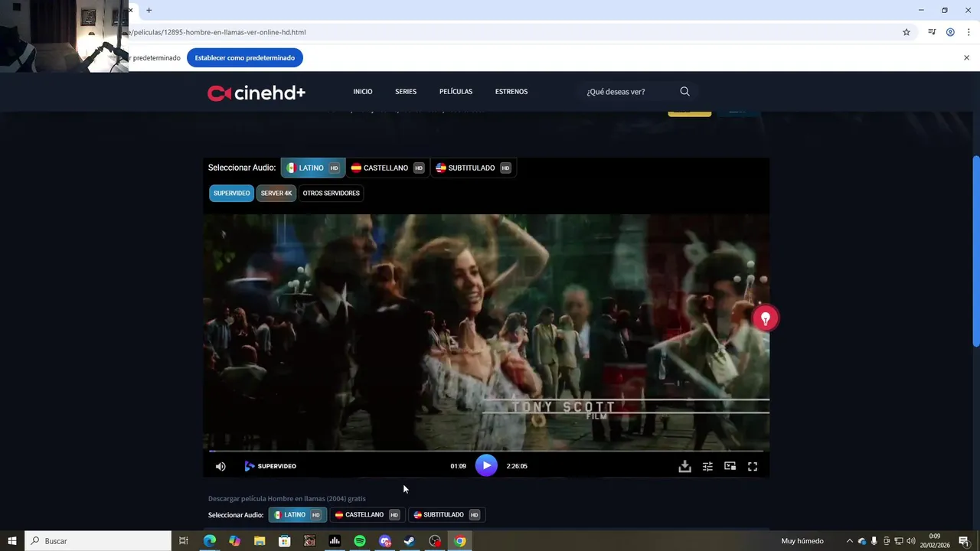Expand OTROS SERVIDORES options
Image resolution: width=980 pixels, height=551 pixels.
coord(331,193)
